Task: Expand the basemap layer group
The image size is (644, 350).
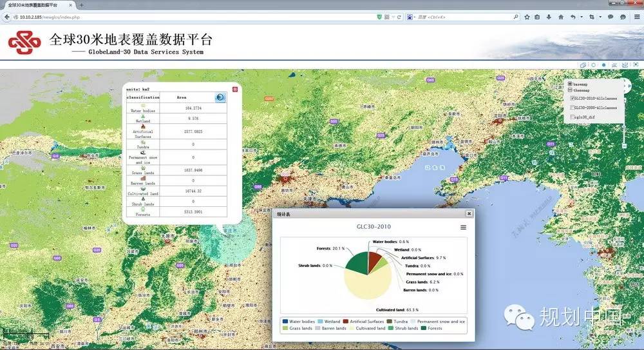Action: (x=570, y=84)
